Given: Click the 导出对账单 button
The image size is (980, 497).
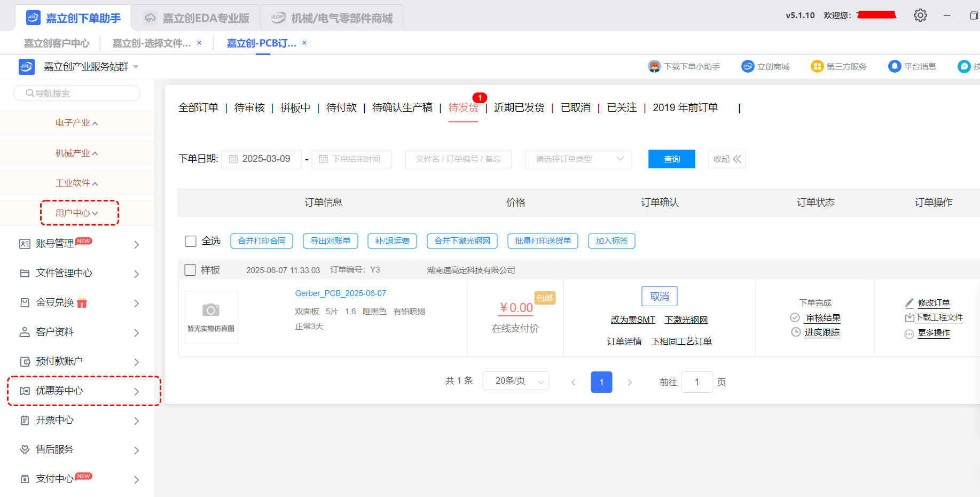Looking at the screenshot, I should (331, 241).
